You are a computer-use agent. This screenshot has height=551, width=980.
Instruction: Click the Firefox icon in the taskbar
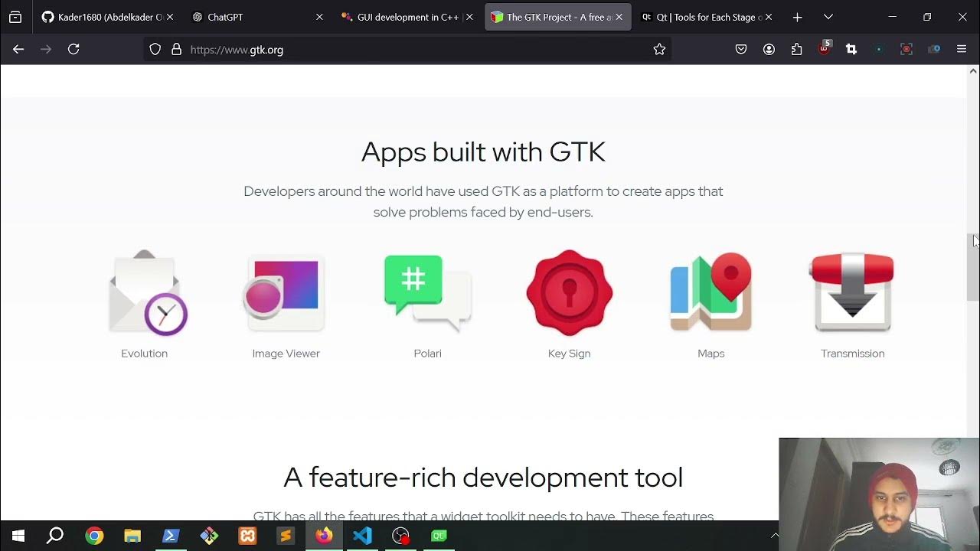point(324,536)
